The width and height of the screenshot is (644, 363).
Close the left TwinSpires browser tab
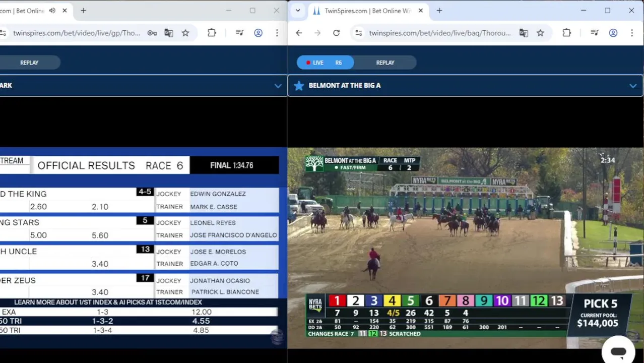[65, 11]
